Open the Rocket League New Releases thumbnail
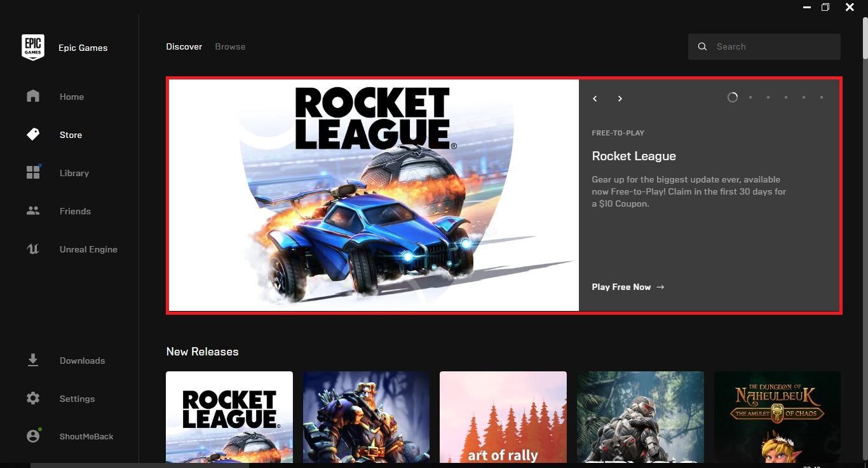Image resolution: width=868 pixels, height=468 pixels. coord(229,417)
